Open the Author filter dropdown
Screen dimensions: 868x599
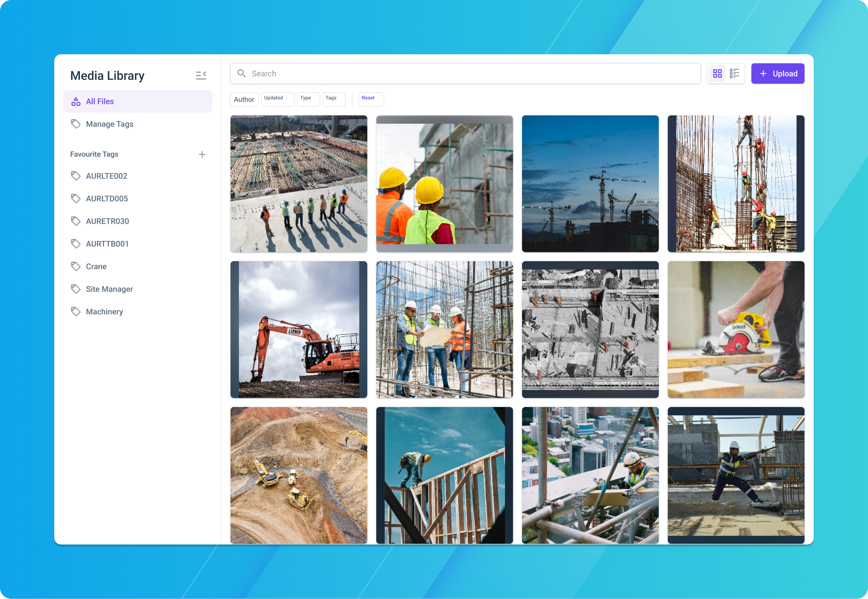point(244,100)
